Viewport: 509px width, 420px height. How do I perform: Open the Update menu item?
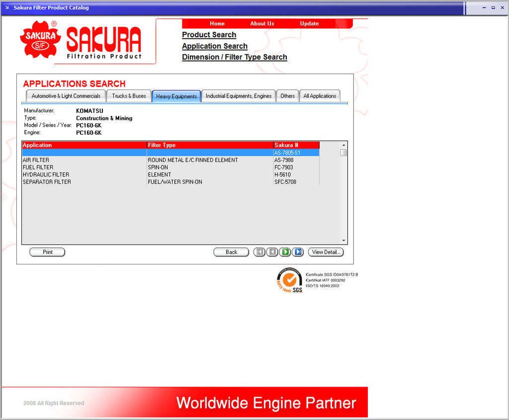(309, 23)
